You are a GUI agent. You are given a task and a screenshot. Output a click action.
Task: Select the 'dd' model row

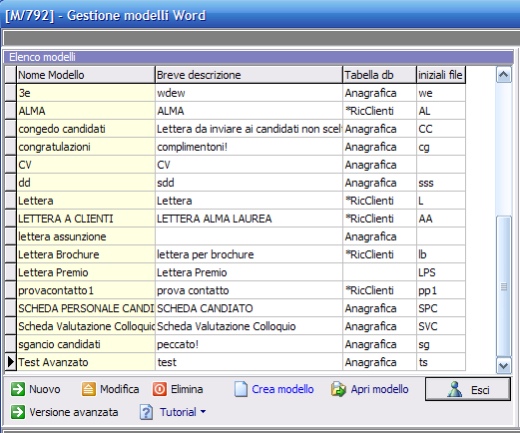(x=86, y=183)
